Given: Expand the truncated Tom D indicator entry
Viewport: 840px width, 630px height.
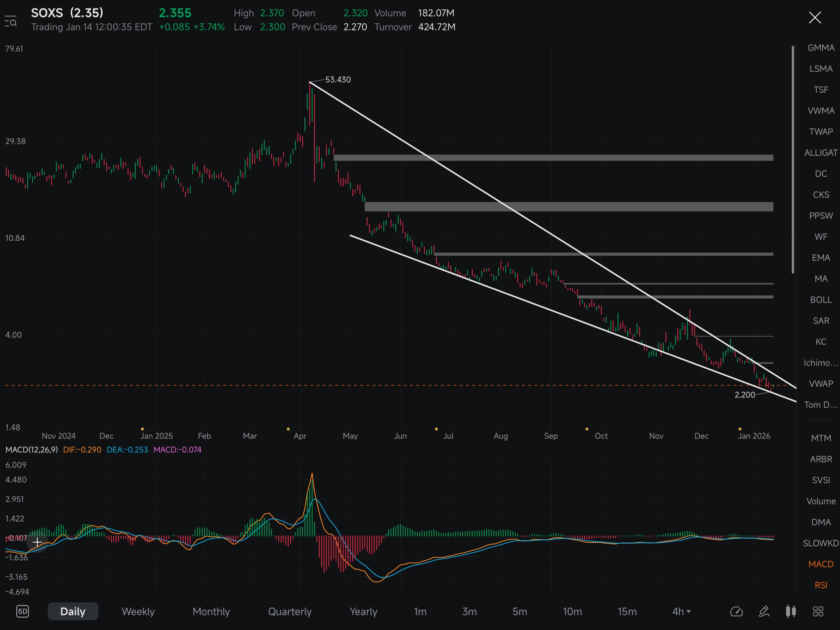Looking at the screenshot, I should pyautogui.click(x=821, y=404).
